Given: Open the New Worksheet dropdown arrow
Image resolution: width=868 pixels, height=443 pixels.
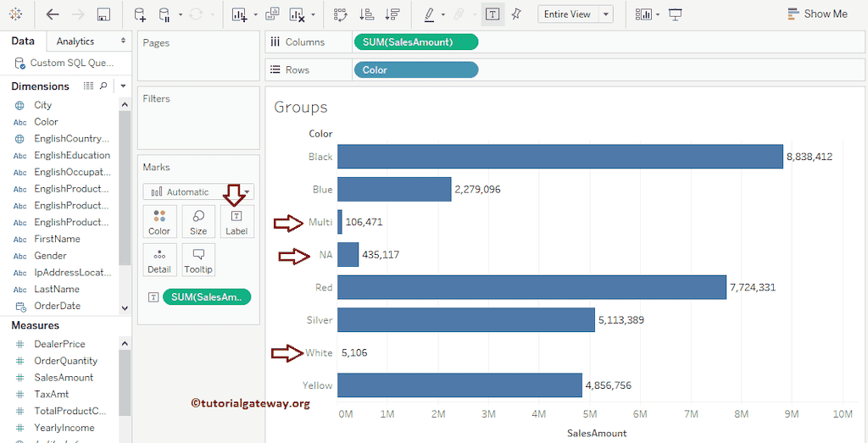Looking at the screenshot, I should (255, 15).
